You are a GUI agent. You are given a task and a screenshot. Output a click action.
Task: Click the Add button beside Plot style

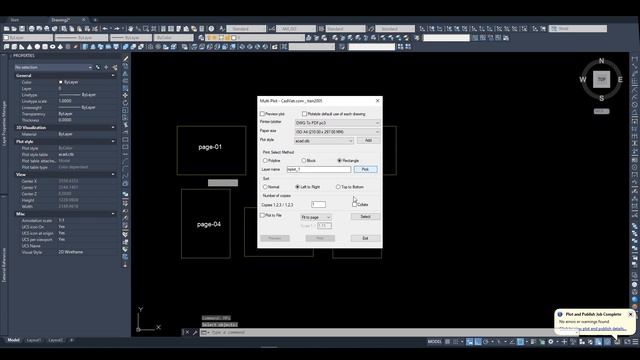[x=368, y=140]
